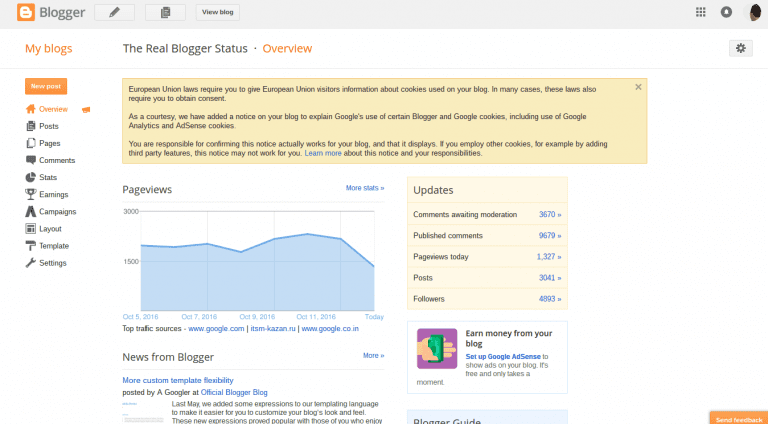
Task: Open the user account avatar
Action: (x=755, y=12)
